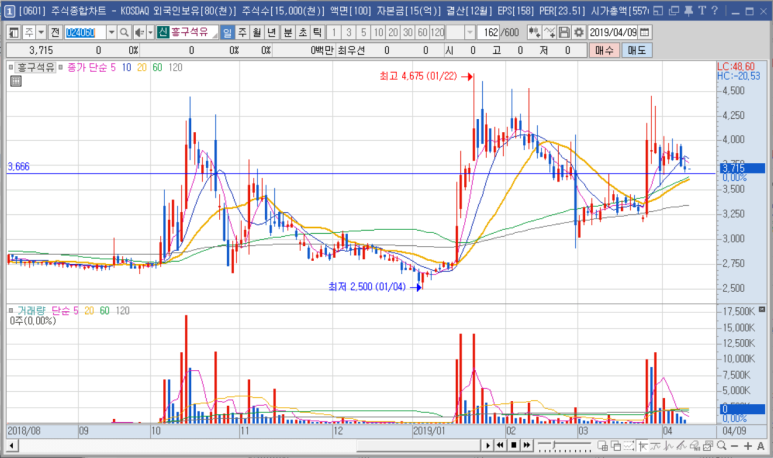Screen dimensions: 773x458
Task: Click the scrollbar left arrow
Action: point(12,446)
